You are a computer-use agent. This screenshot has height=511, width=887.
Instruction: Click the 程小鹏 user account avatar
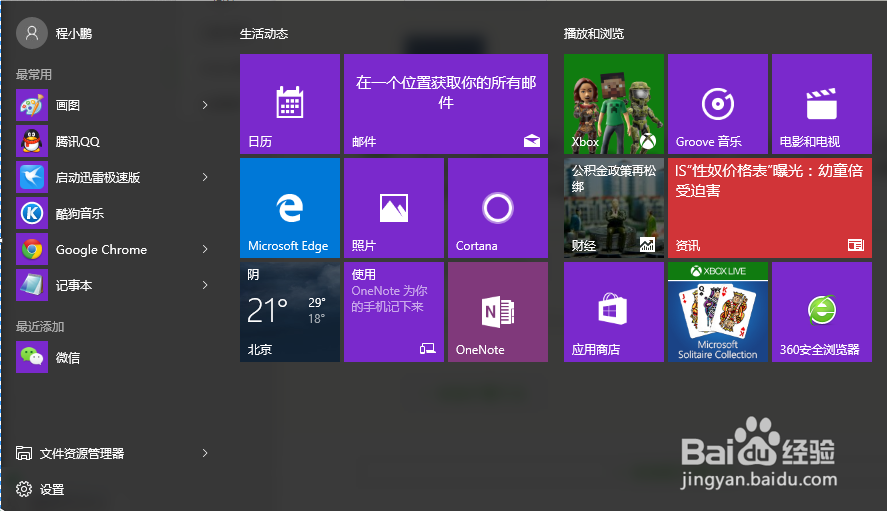tap(32, 33)
